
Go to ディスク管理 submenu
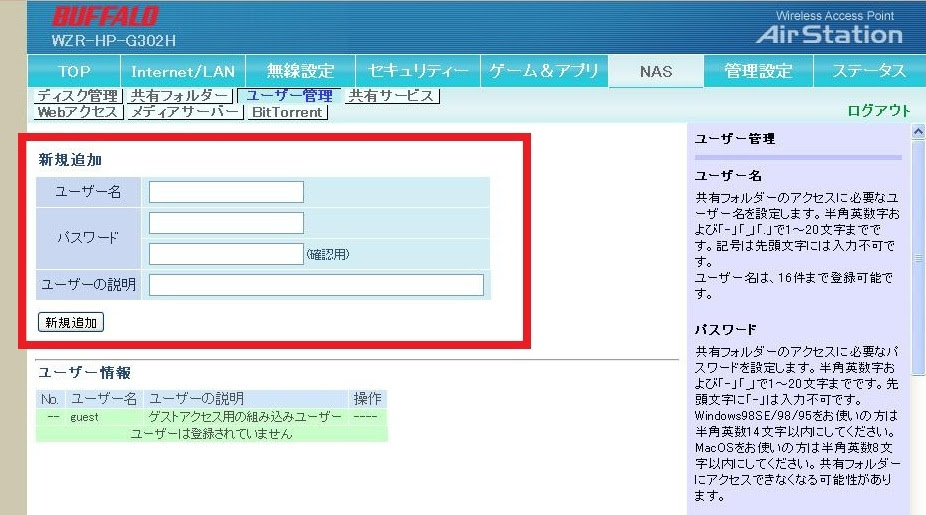pyautogui.click(x=78, y=96)
